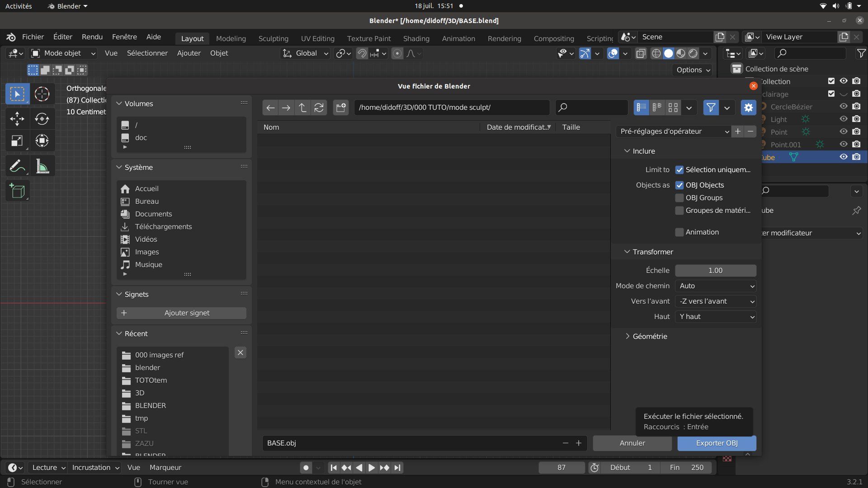Select the Cursor tool
Screen dimensions: 868x488
[x=42, y=94]
